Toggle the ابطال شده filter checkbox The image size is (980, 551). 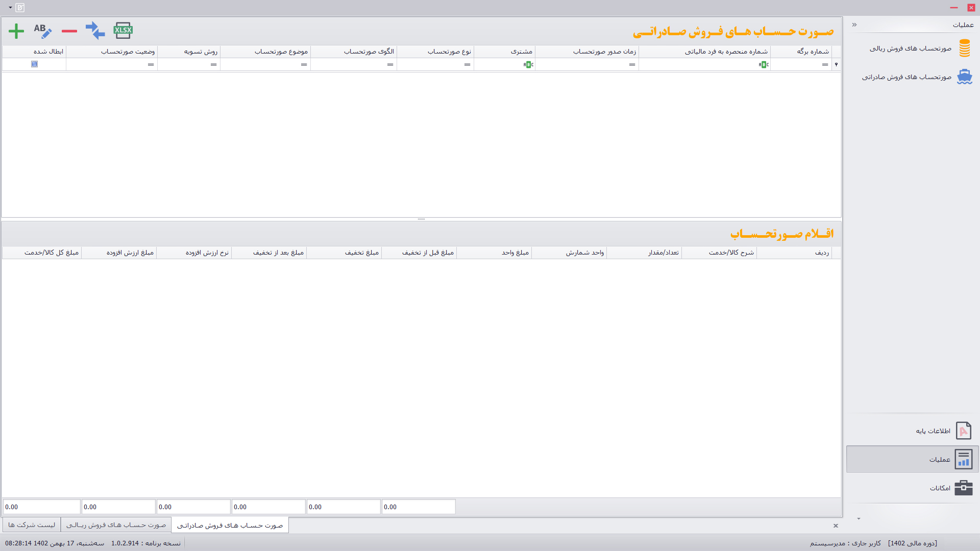tap(34, 64)
